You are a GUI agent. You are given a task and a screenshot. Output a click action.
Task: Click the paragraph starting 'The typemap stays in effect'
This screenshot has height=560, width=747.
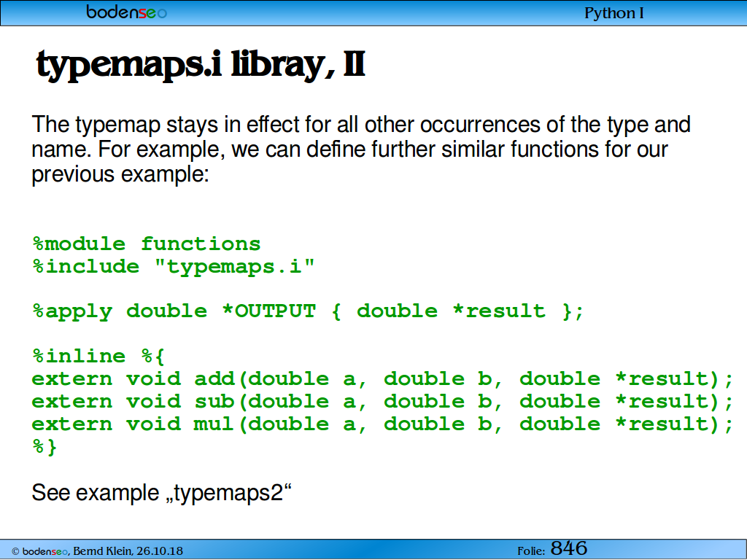[x=360, y=149]
